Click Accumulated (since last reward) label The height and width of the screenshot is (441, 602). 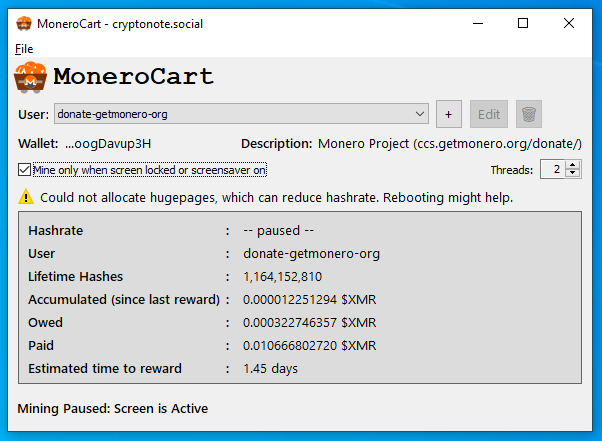click(x=124, y=299)
